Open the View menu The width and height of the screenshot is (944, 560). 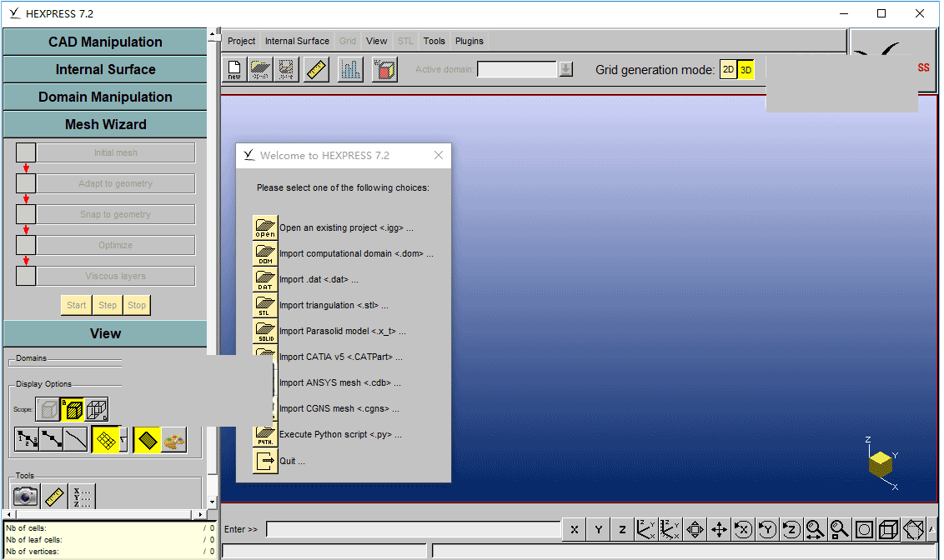point(376,41)
